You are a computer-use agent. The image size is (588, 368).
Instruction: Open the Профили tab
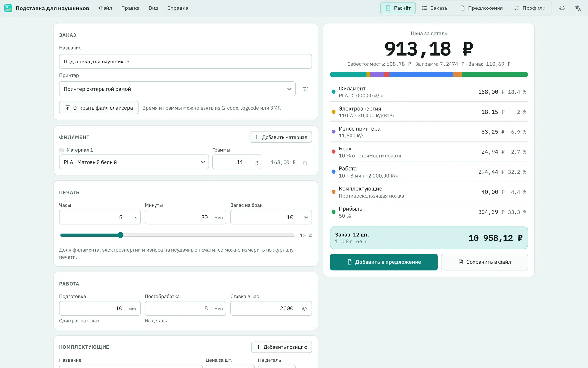[530, 8]
